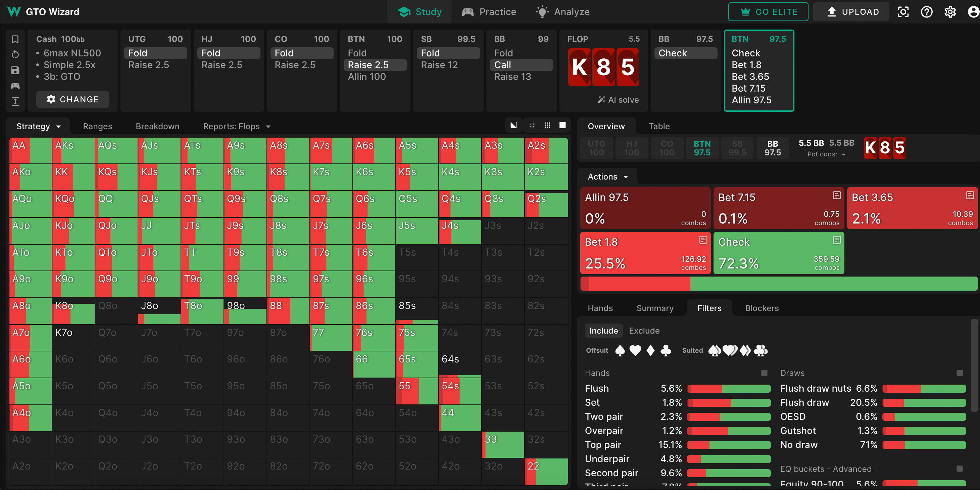The image size is (980, 490).
Task: Click the Flush frequency bar
Action: click(729, 388)
